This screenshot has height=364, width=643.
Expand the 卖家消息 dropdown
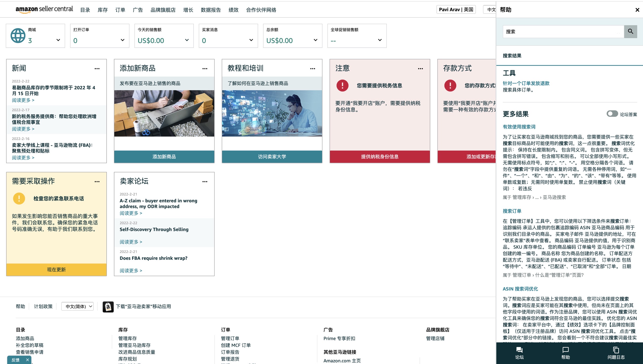tap(251, 40)
